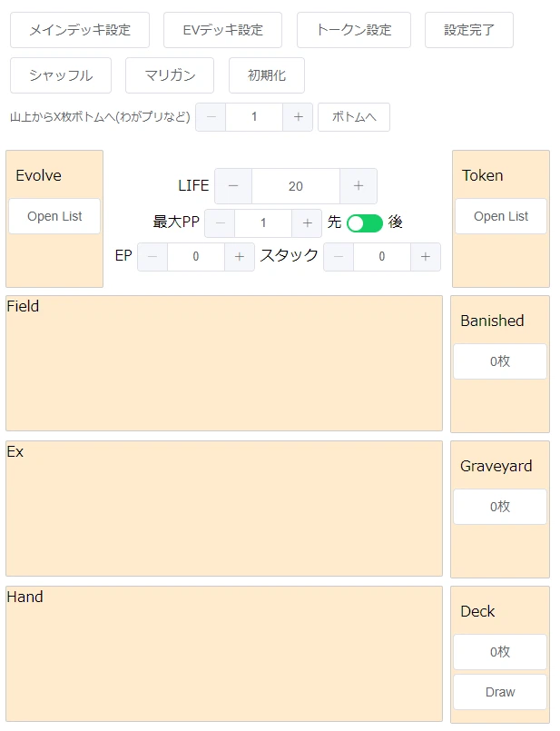
Task: Open the Deck pile showing 0枚
Action: tap(500, 652)
